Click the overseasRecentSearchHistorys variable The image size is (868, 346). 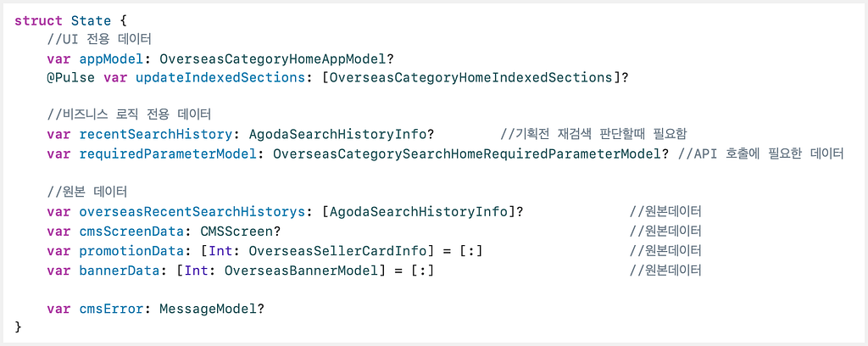point(192,211)
